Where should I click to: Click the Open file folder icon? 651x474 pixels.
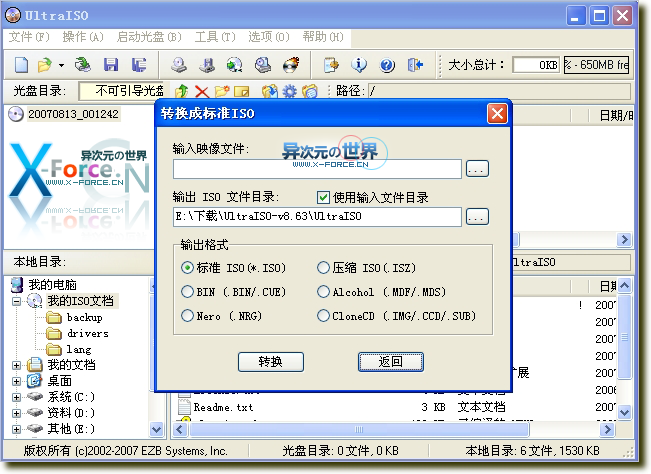(x=45, y=65)
